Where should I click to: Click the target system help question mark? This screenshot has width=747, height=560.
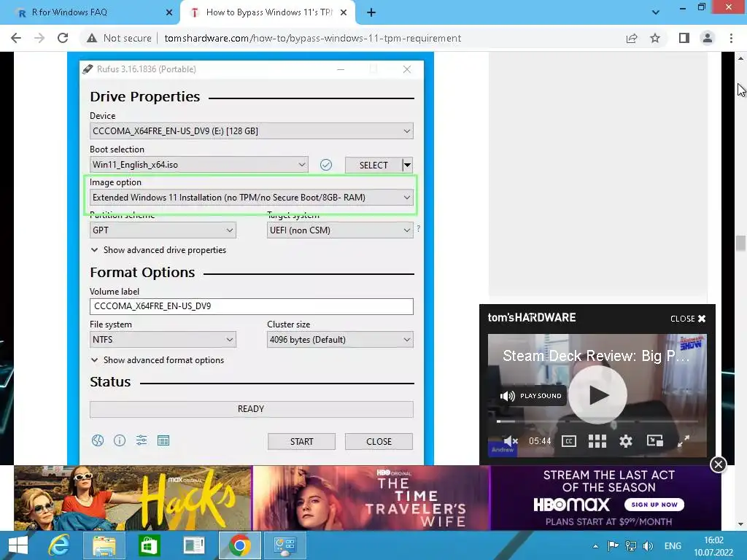coord(418,228)
